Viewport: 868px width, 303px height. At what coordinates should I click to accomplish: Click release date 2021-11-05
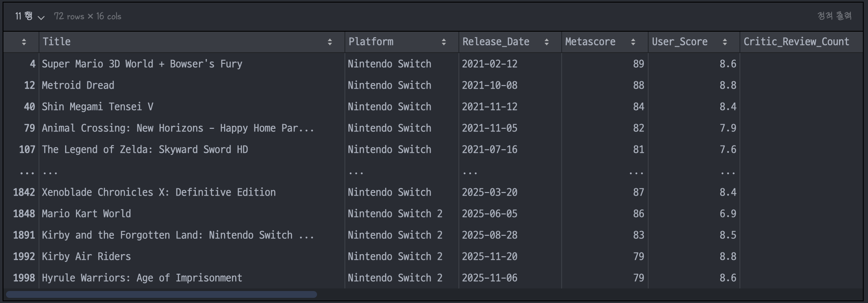click(490, 128)
